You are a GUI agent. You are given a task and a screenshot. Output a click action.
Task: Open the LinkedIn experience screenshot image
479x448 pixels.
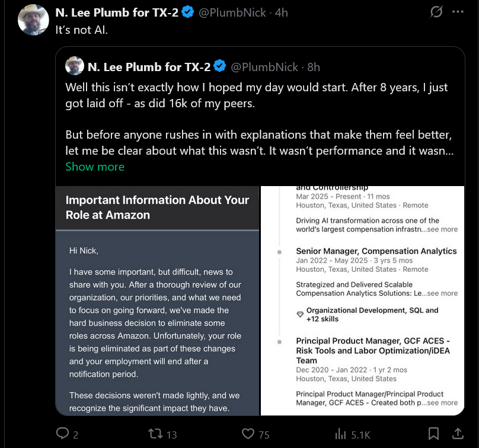pyautogui.click(x=363, y=300)
